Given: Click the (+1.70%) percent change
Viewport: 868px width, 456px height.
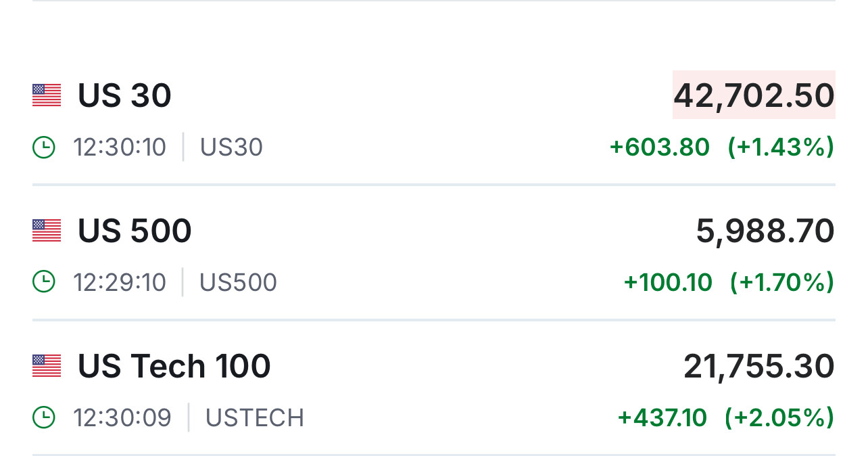Looking at the screenshot, I should (781, 282).
